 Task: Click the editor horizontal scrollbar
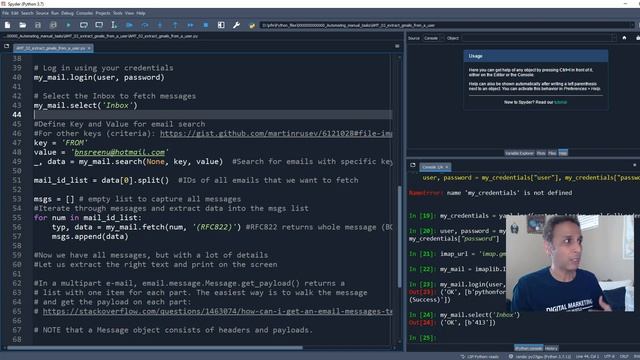[155, 348]
